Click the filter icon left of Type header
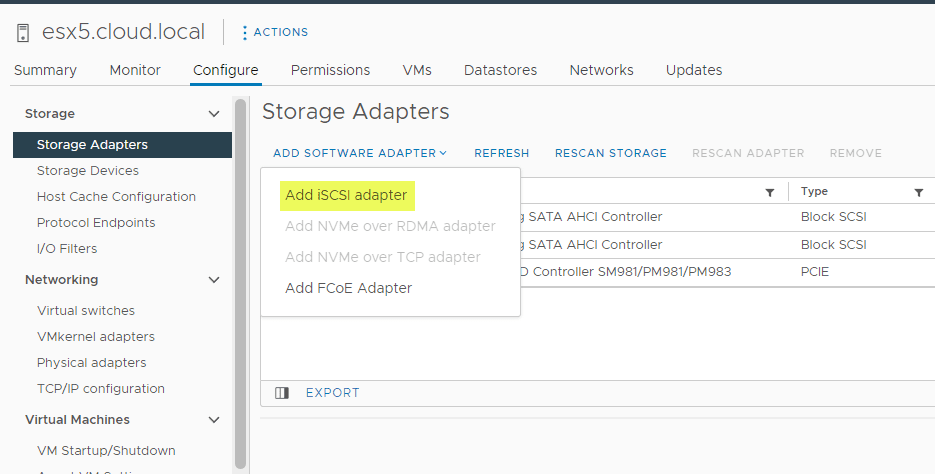Viewport: 935px width, 474px height. 770,192
